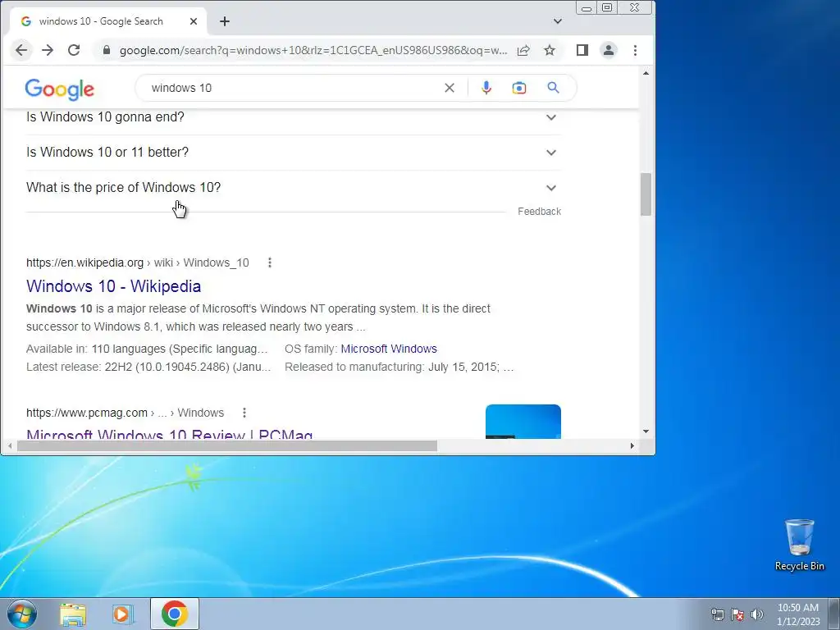Expand "What is the price of Windows 10?"

pyautogui.click(x=294, y=188)
